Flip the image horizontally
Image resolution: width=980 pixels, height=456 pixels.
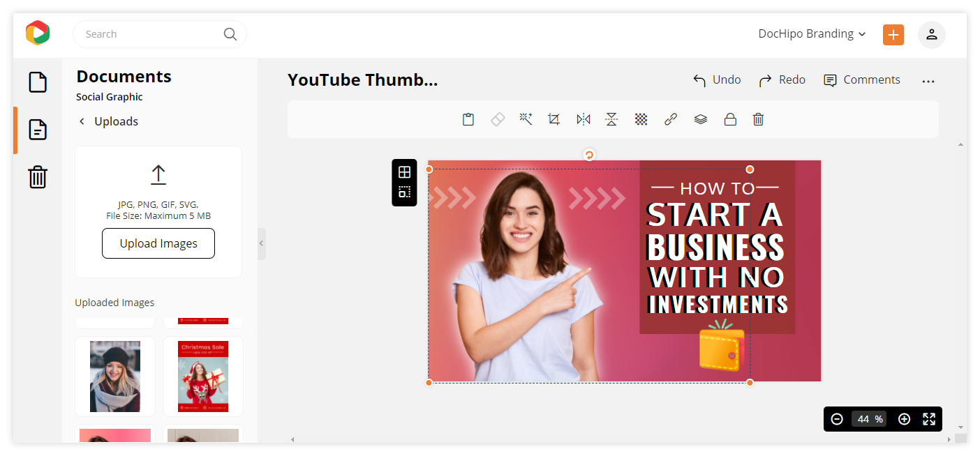(584, 119)
